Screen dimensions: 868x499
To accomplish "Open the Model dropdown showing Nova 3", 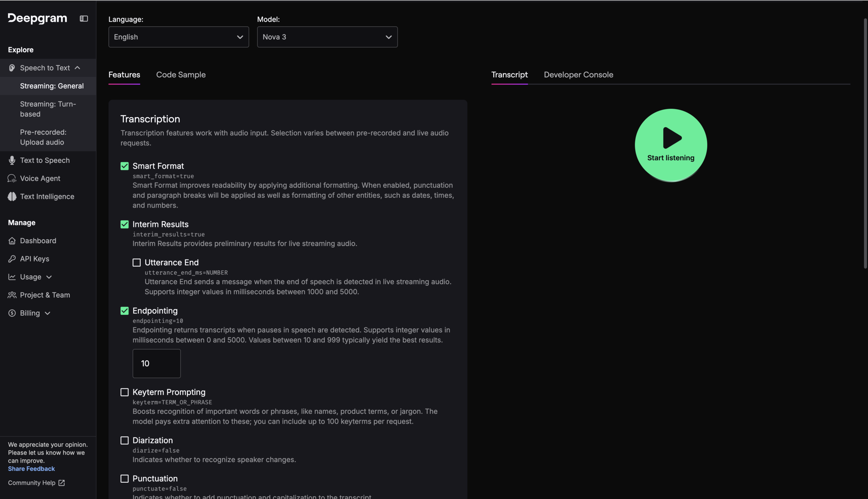I will [327, 37].
